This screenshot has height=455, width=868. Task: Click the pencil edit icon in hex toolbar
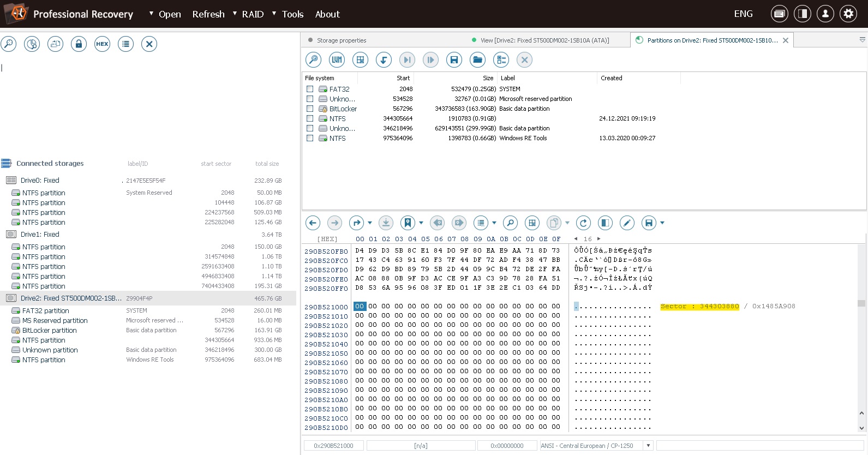pos(627,223)
